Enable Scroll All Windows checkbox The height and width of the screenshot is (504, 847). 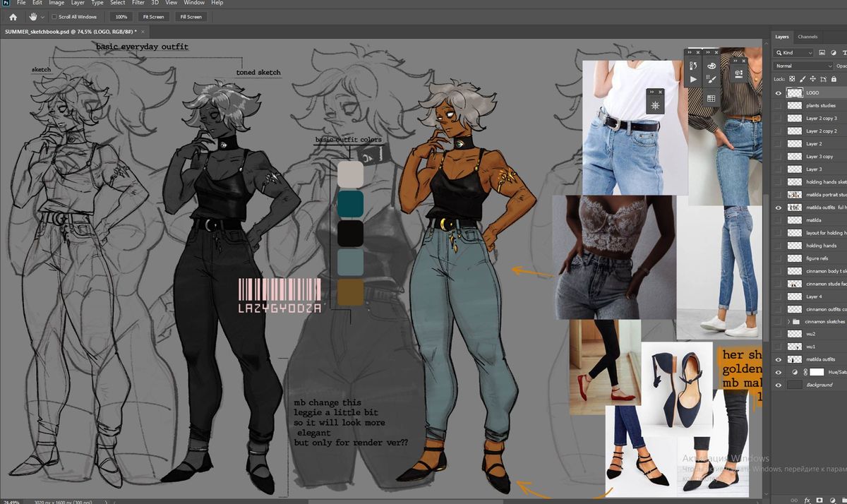click(x=54, y=16)
